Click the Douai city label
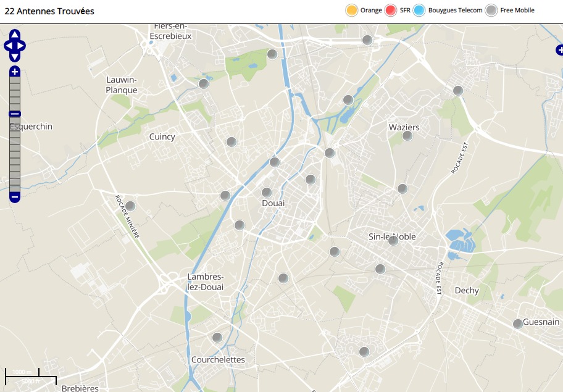Screen dimensions: 563x392 pyautogui.click(x=273, y=203)
